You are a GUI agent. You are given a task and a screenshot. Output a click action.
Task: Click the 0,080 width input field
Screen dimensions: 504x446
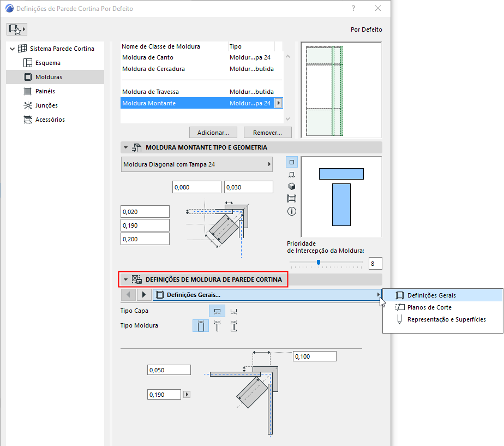point(196,187)
